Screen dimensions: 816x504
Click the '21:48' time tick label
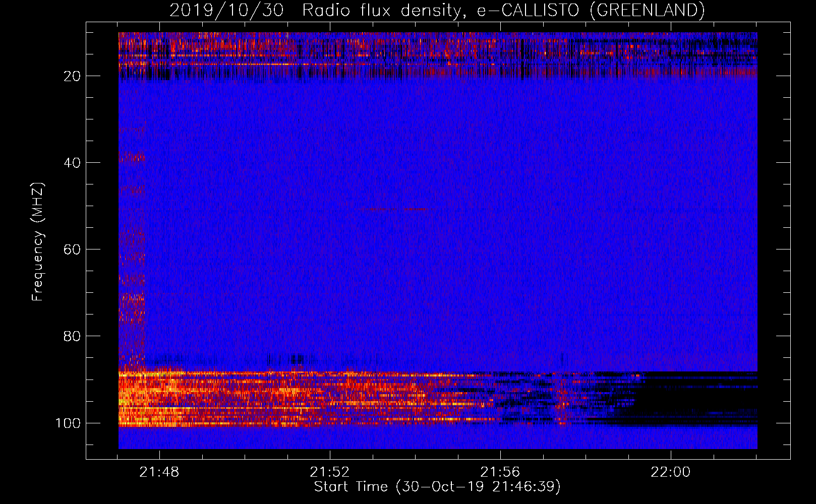(x=159, y=472)
